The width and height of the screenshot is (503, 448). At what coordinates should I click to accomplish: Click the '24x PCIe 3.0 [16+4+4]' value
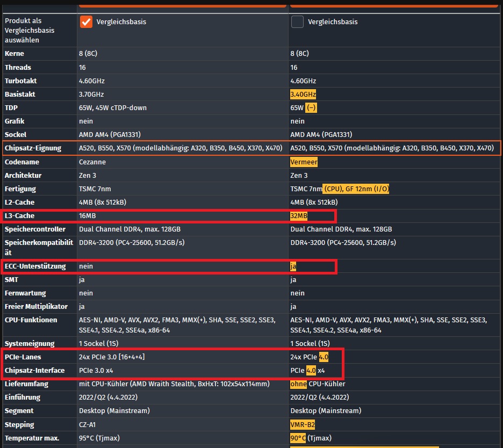[x=112, y=357]
